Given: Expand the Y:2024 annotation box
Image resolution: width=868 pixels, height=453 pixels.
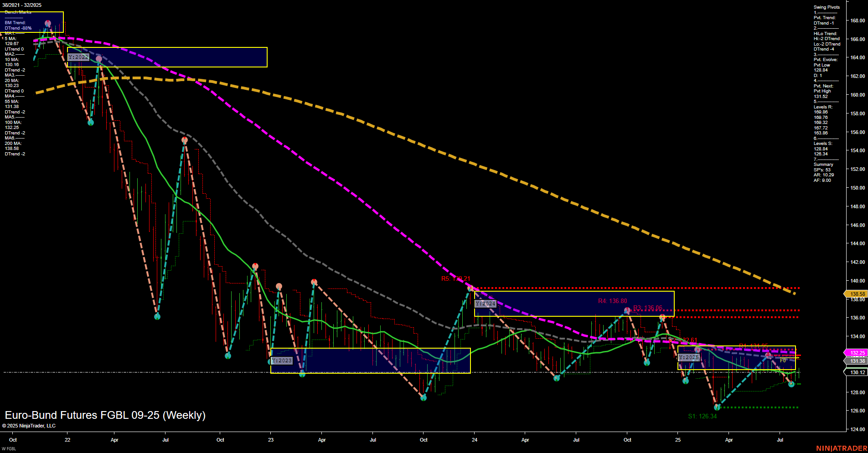Looking at the screenshot, I should [x=486, y=303].
